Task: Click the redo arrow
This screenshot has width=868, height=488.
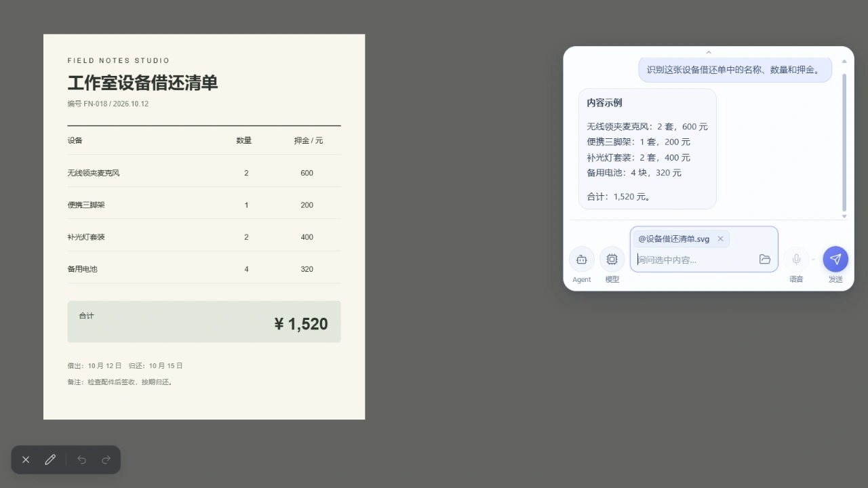Action: [106, 460]
